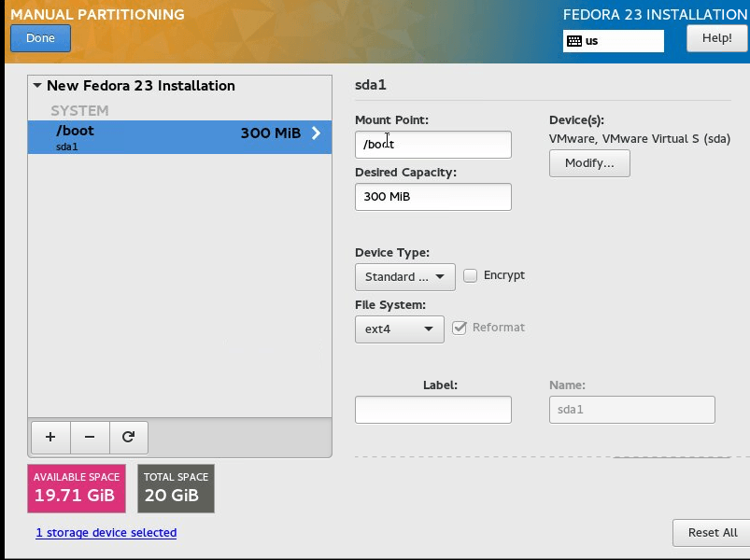Click Modify devices button
Viewport: 750px width, 560px height.
point(589,163)
